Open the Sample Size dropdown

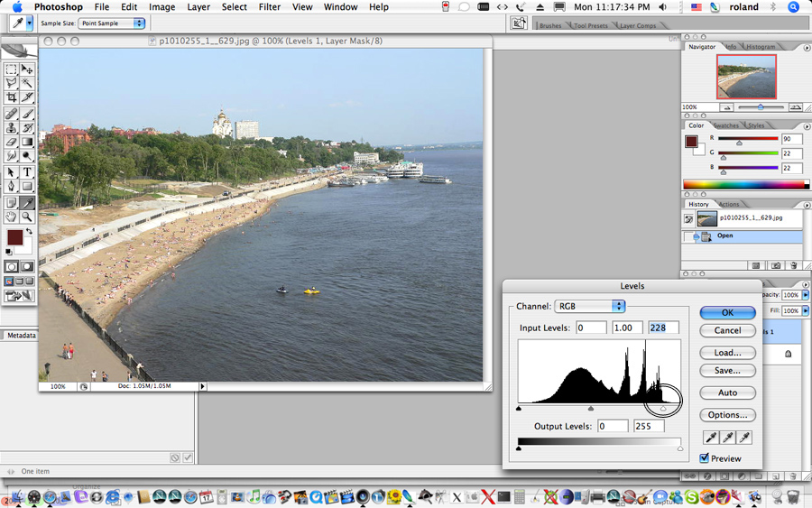pyautogui.click(x=111, y=23)
